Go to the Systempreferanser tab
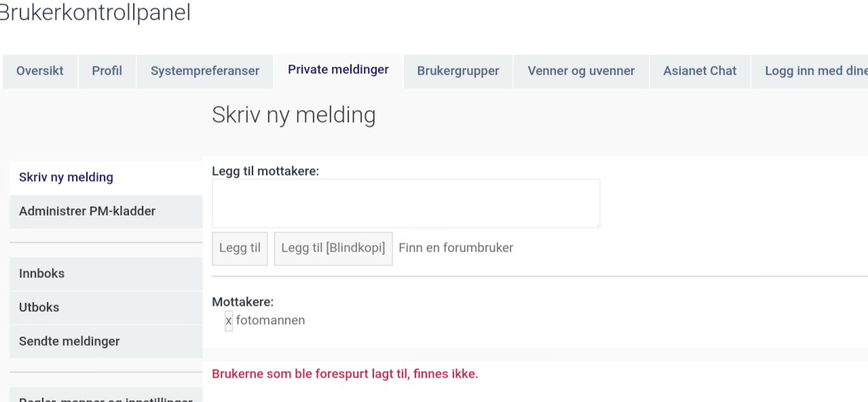868x402 pixels. 205,71
